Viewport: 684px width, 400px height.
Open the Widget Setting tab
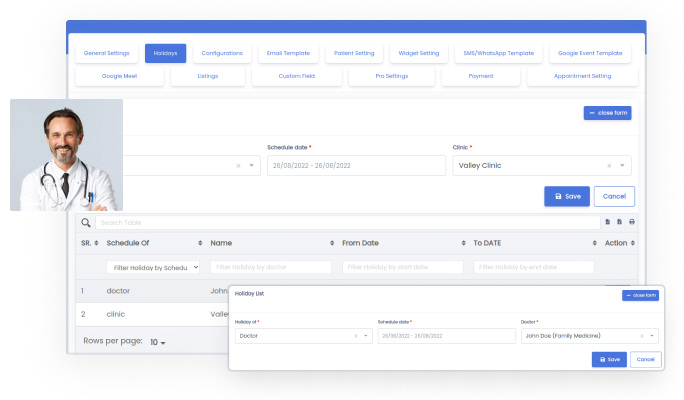(419, 53)
